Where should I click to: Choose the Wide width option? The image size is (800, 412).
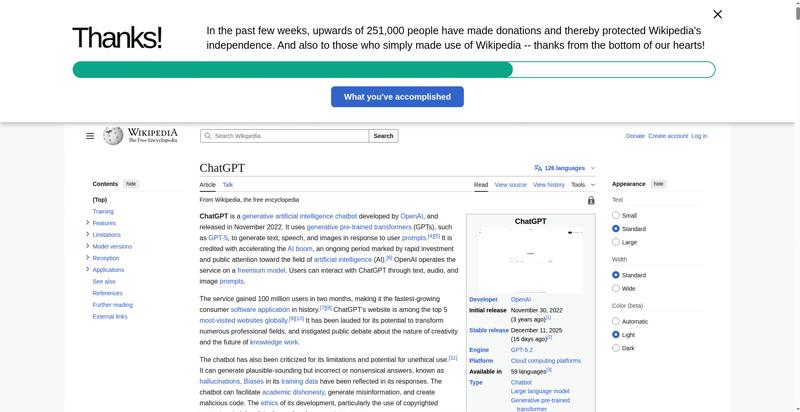point(616,288)
